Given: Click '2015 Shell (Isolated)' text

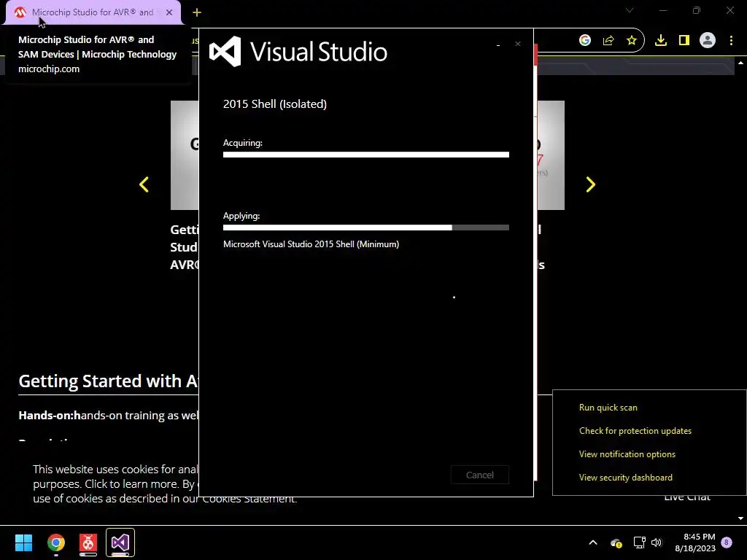Looking at the screenshot, I should 275,104.
